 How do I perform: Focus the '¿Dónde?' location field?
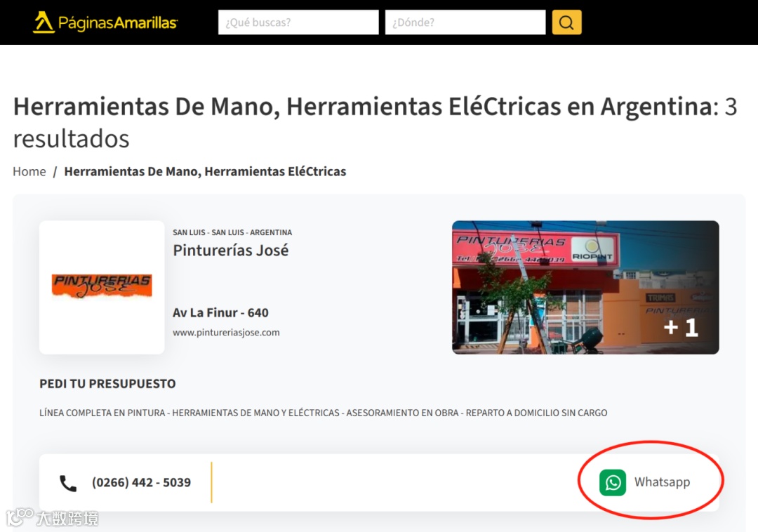[465, 22]
